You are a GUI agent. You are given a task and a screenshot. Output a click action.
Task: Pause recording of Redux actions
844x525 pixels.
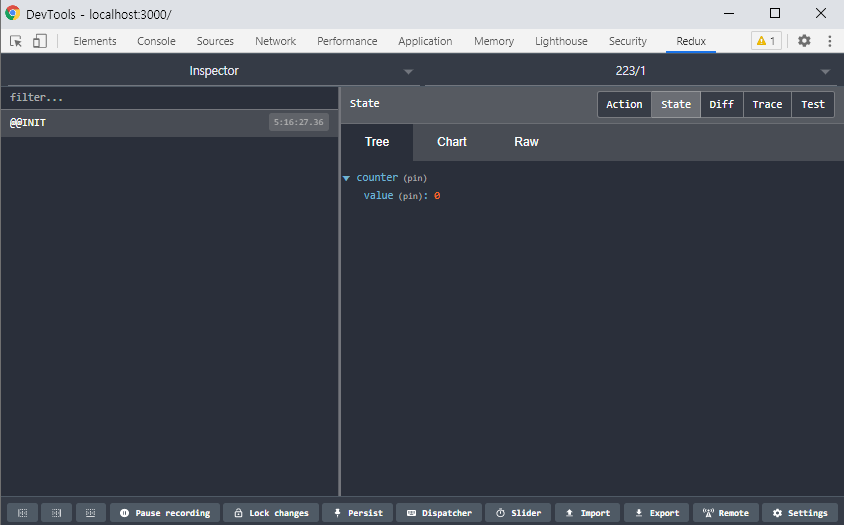pos(165,513)
